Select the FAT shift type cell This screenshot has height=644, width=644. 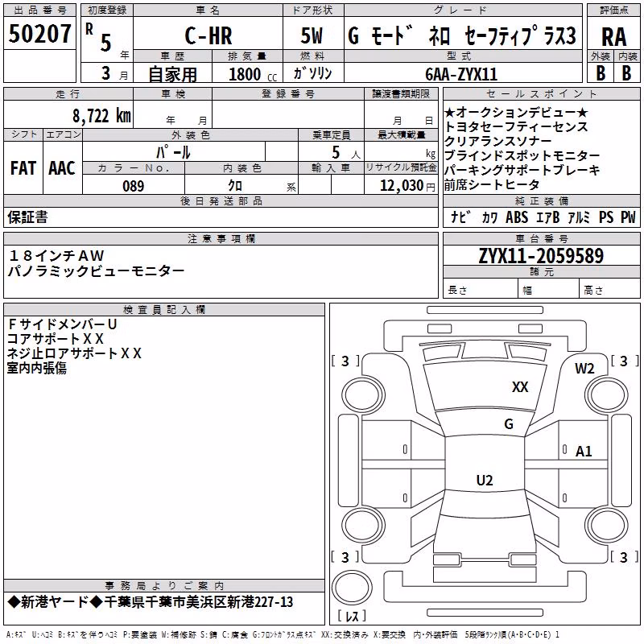pos(23,168)
